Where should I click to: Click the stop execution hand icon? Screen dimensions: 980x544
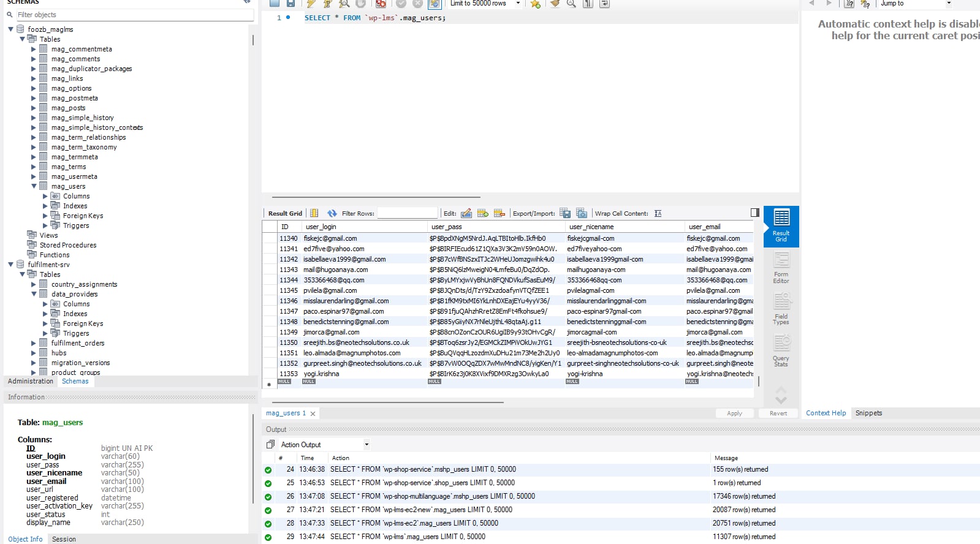[360, 3]
